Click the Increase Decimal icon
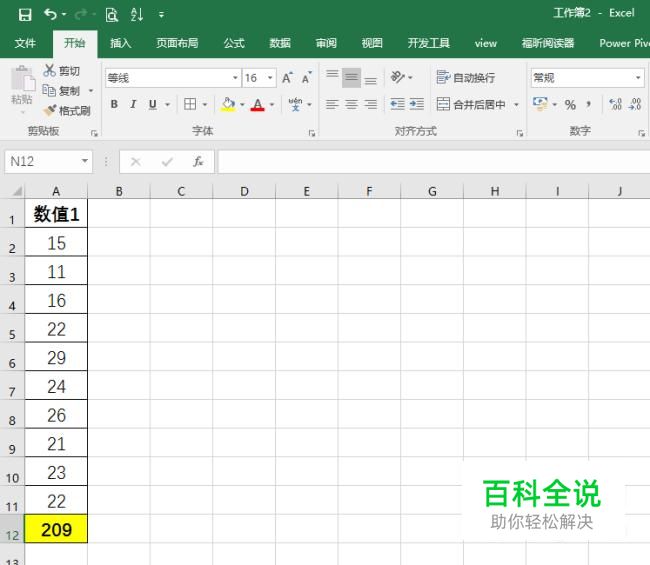This screenshot has width=650, height=565. (x=616, y=104)
